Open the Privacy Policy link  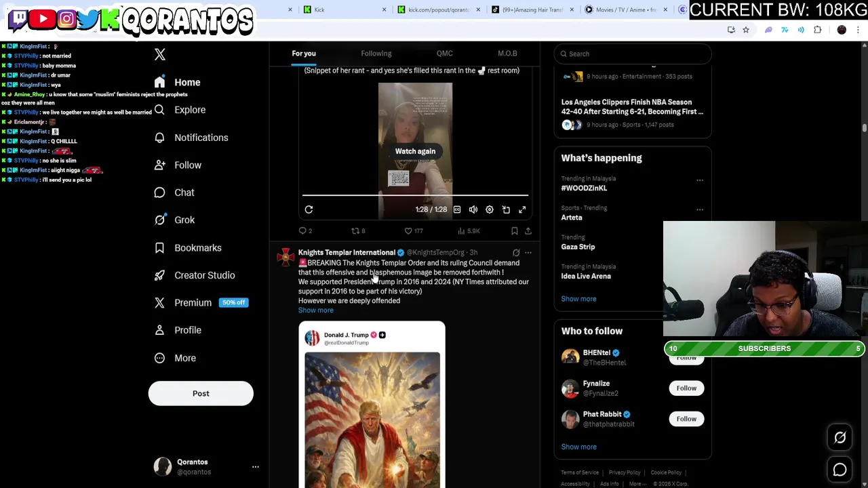tap(625, 472)
